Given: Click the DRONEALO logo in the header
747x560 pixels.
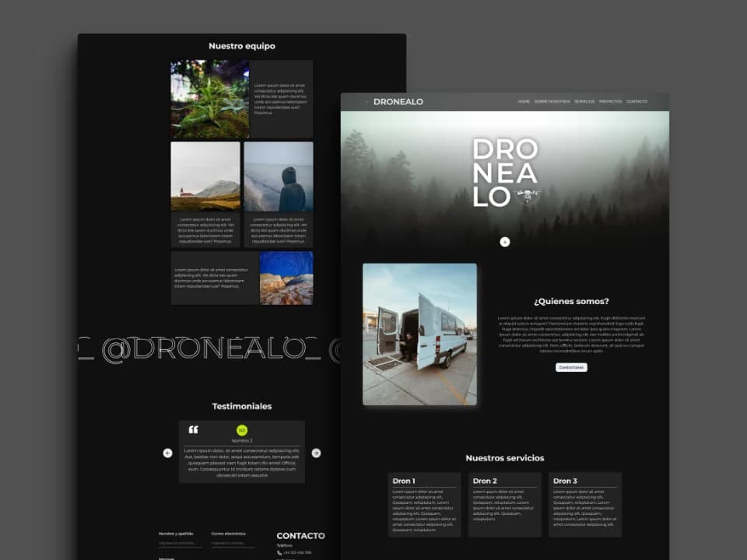Looking at the screenshot, I should pos(398,101).
